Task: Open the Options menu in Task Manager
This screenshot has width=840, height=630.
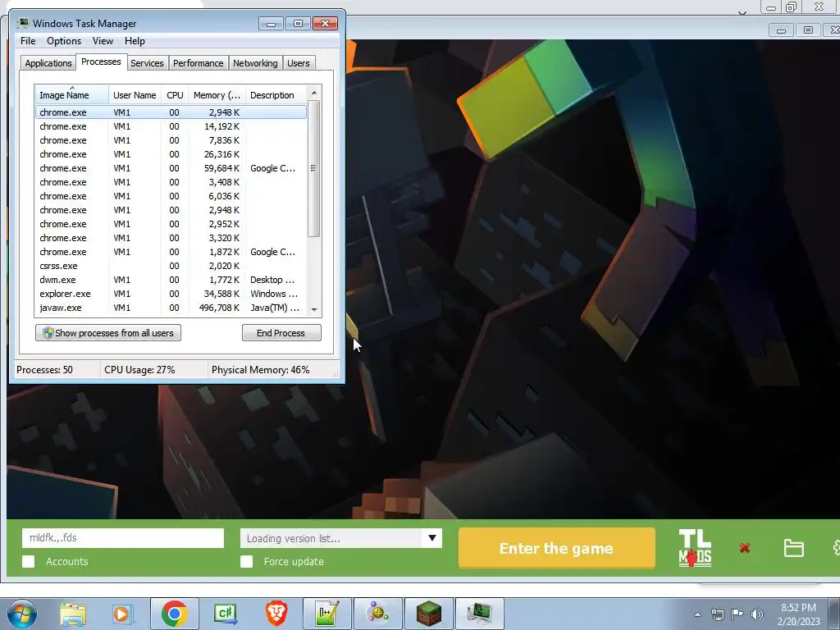Action: (x=64, y=41)
